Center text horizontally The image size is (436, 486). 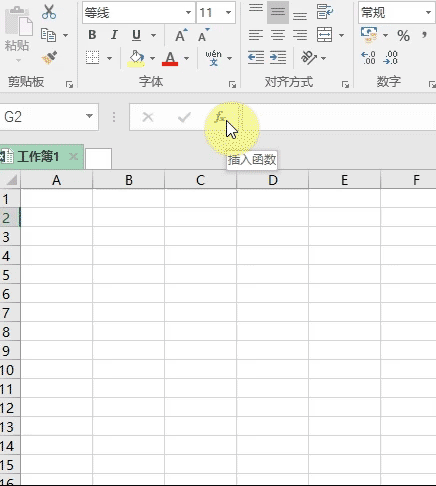click(x=278, y=35)
